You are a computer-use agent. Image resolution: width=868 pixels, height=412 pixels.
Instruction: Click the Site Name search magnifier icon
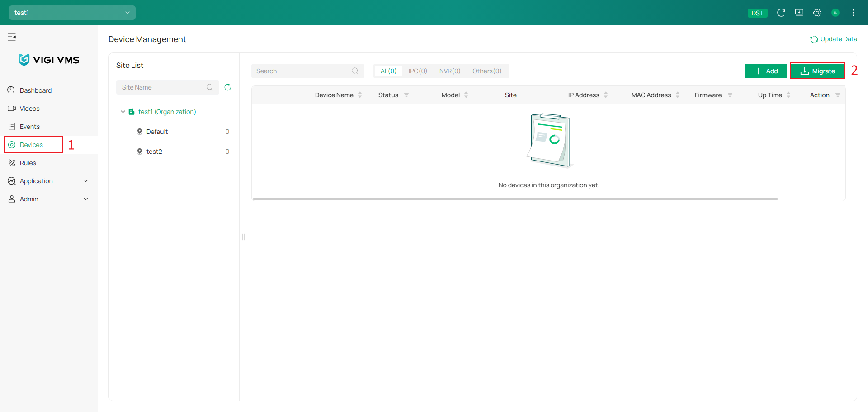(210, 87)
